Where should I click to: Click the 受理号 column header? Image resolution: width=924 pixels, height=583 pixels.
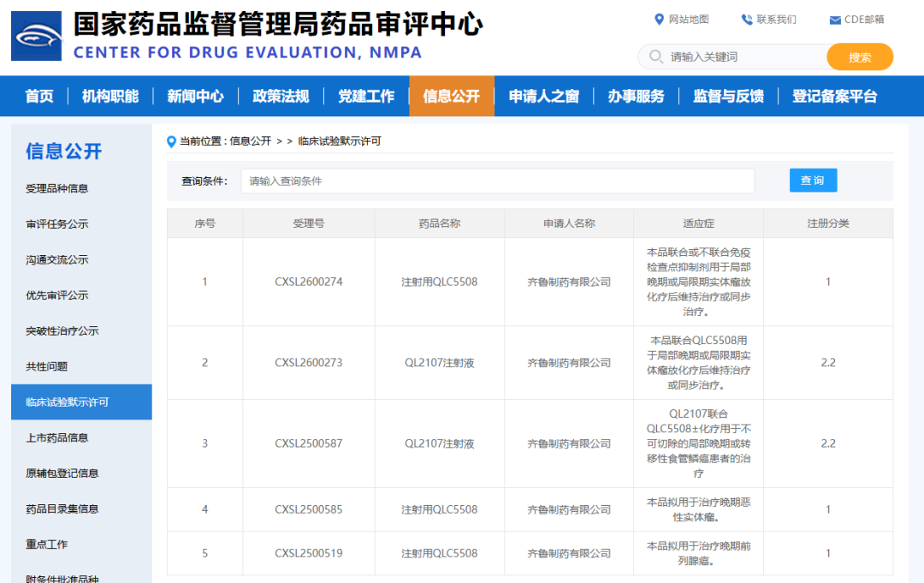309,223
